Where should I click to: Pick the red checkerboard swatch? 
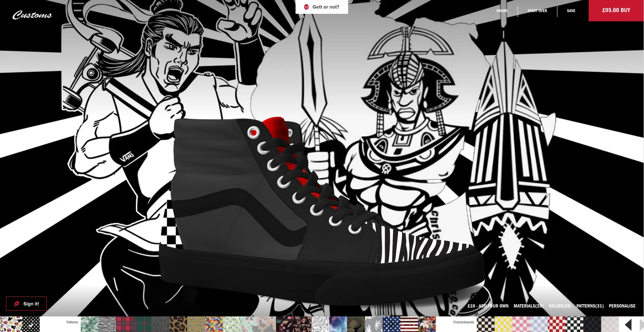pyautogui.click(x=557, y=324)
